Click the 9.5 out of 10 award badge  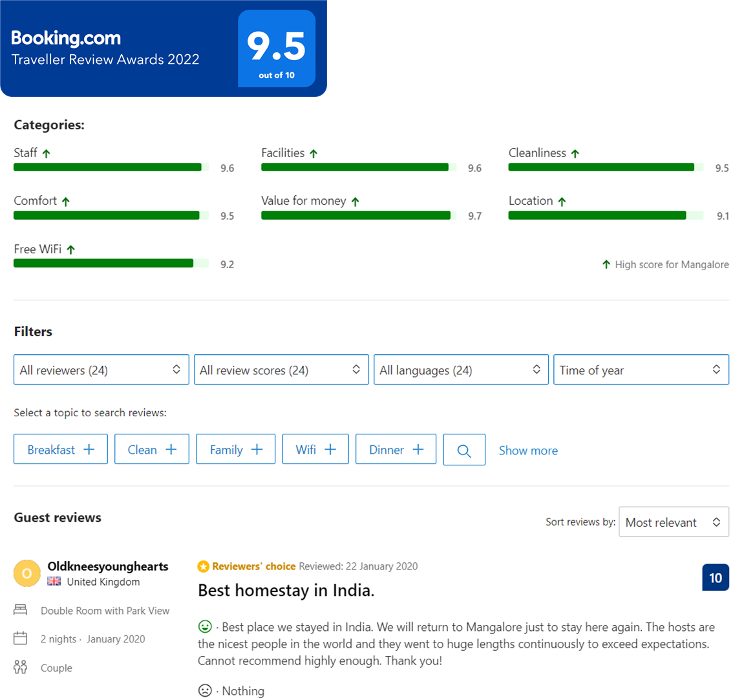coord(277,48)
